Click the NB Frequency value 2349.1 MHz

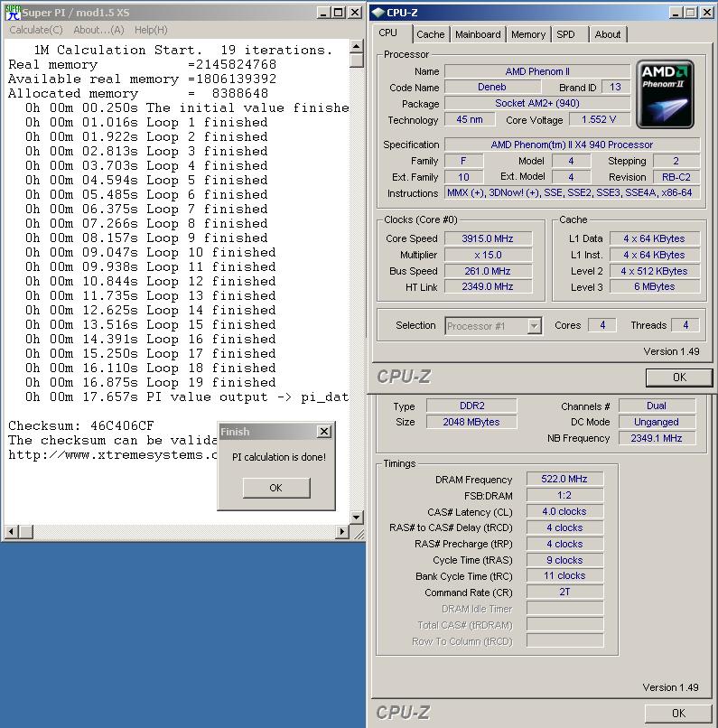(657, 438)
